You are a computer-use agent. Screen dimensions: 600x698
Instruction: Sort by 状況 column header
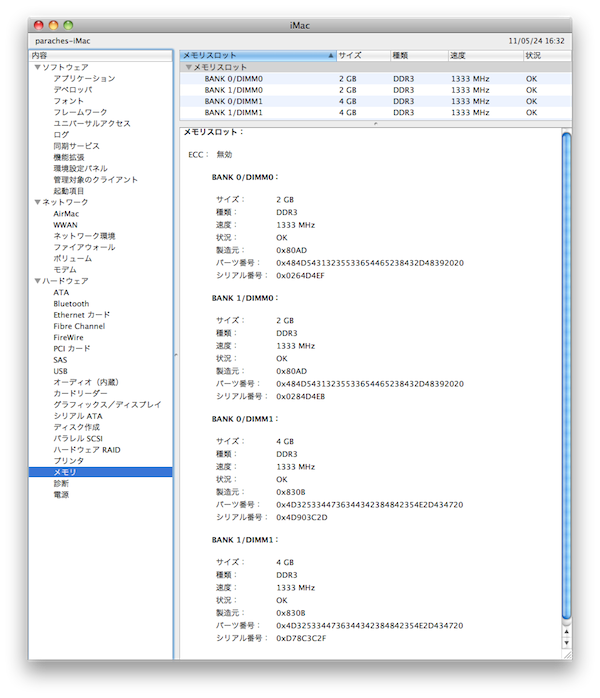pos(547,56)
